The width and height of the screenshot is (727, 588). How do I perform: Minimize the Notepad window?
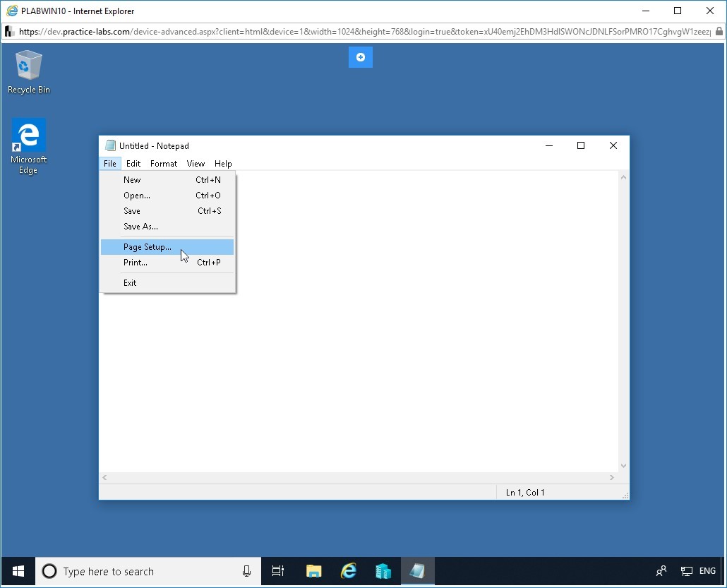(549, 145)
